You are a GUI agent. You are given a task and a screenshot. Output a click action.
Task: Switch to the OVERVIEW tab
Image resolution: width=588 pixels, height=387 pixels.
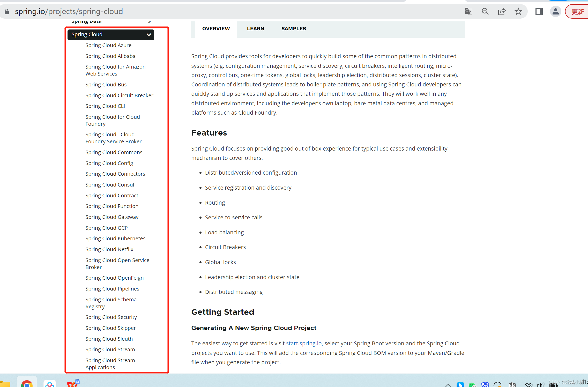coord(216,29)
